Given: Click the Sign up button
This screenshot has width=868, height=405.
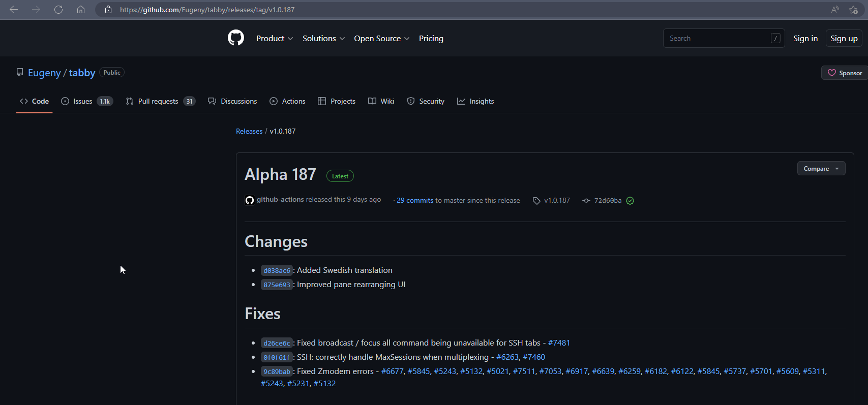Looking at the screenshot, I should coord(844,38).
